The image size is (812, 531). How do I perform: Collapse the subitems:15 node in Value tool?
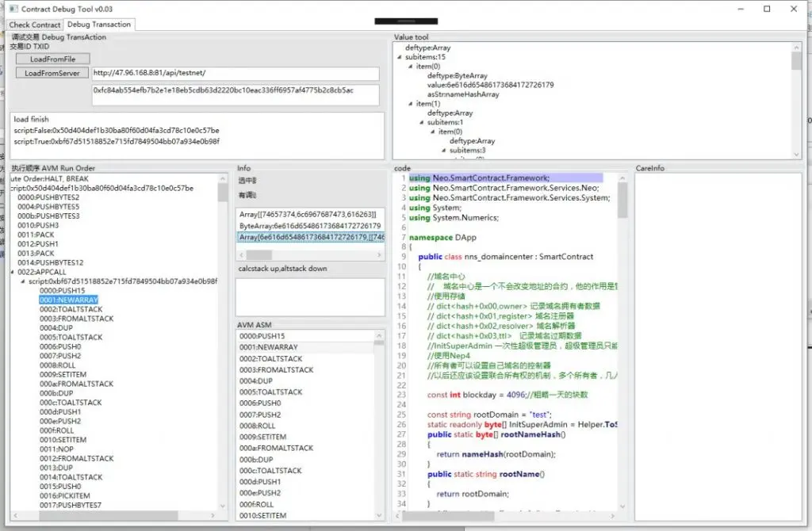pos(400,57)
